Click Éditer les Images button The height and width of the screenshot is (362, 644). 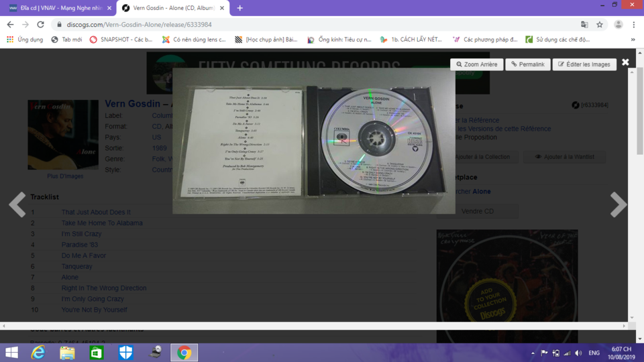pos(584,64)
